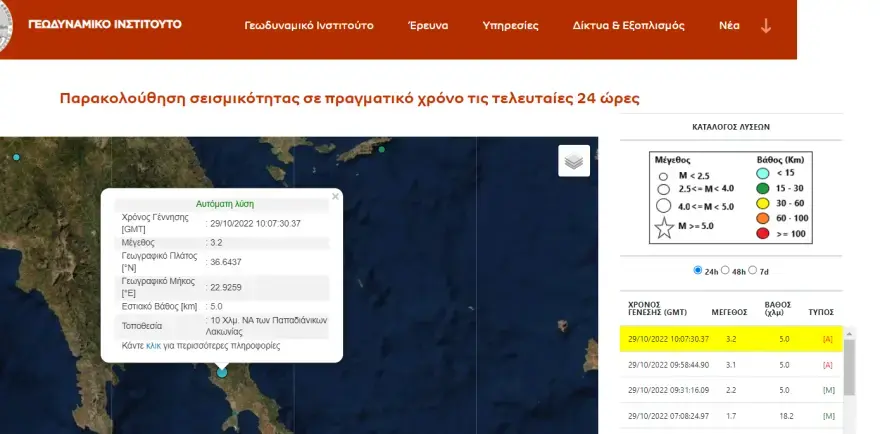The image size is (880, 434).
Task: Open the Δίκτυα & Εξοπλισμός menu
Action: click(629, 26)
